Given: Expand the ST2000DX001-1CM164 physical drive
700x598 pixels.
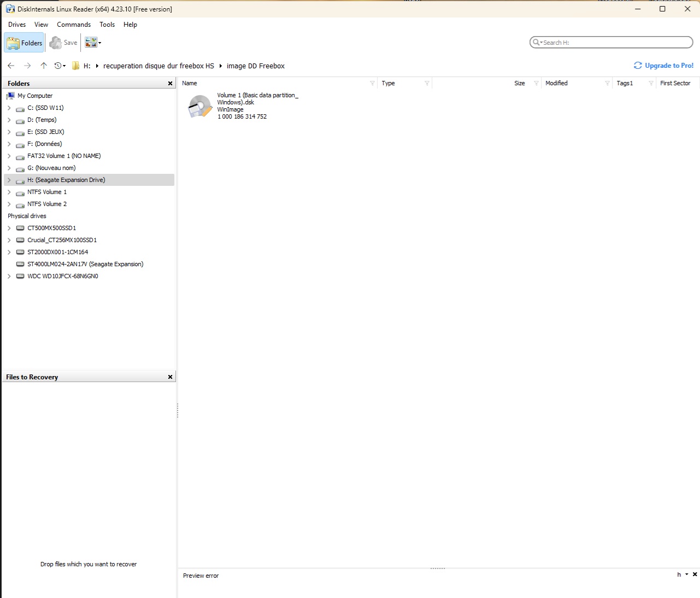Looking at the screenshot, I should point(9,252).
